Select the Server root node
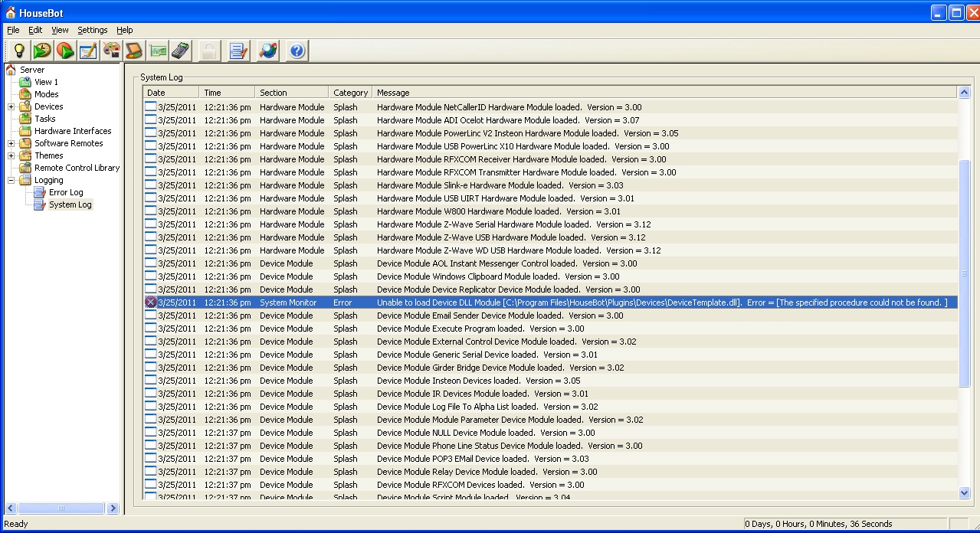980x533 pixels. 32,70
